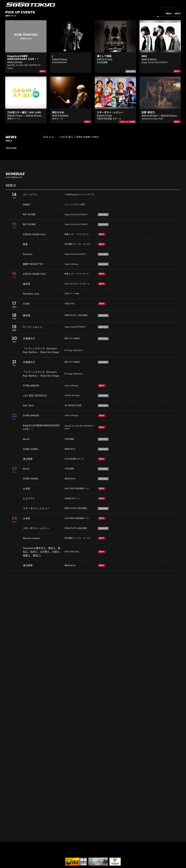Open the 11月7日 news announcement
This screenshot has width=186, height=868.
pos(79,137)
